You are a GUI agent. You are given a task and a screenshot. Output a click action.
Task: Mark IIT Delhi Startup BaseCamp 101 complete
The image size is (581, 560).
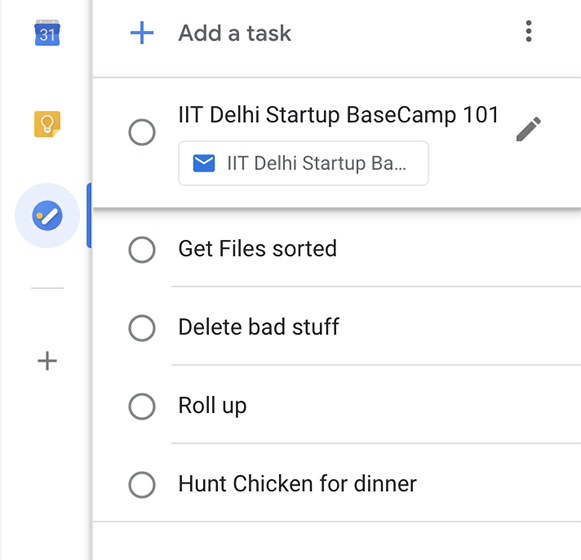pyautogui.click(x=142, y=132)
